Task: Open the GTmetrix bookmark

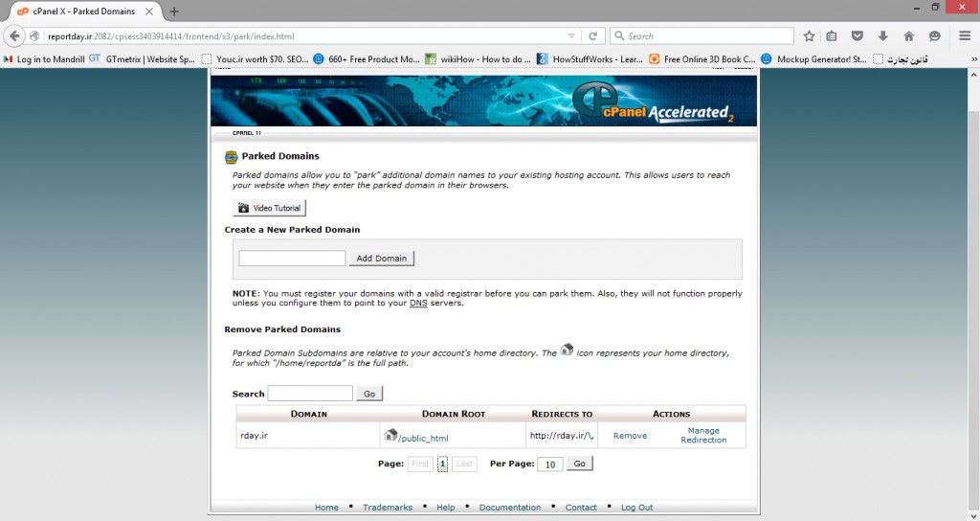Action: point(142,58)
